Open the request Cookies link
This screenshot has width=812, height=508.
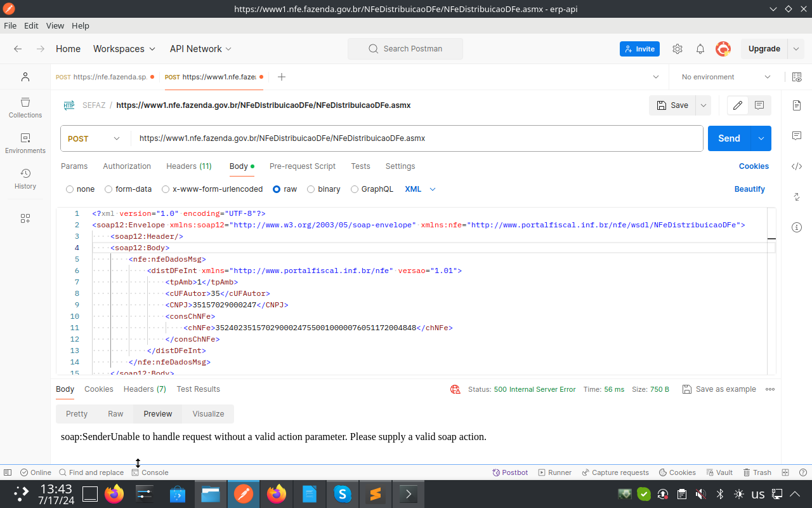tap(754, 166)
